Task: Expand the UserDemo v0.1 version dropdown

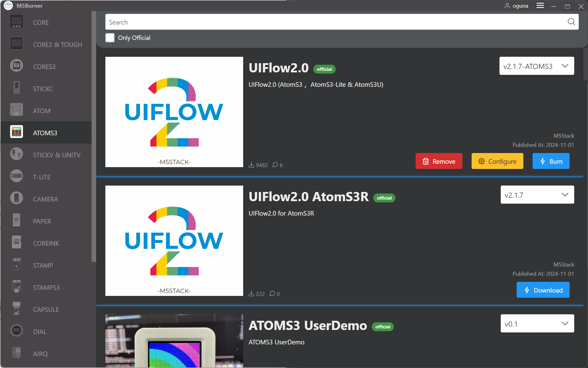Action: click(x=537, y=324)
